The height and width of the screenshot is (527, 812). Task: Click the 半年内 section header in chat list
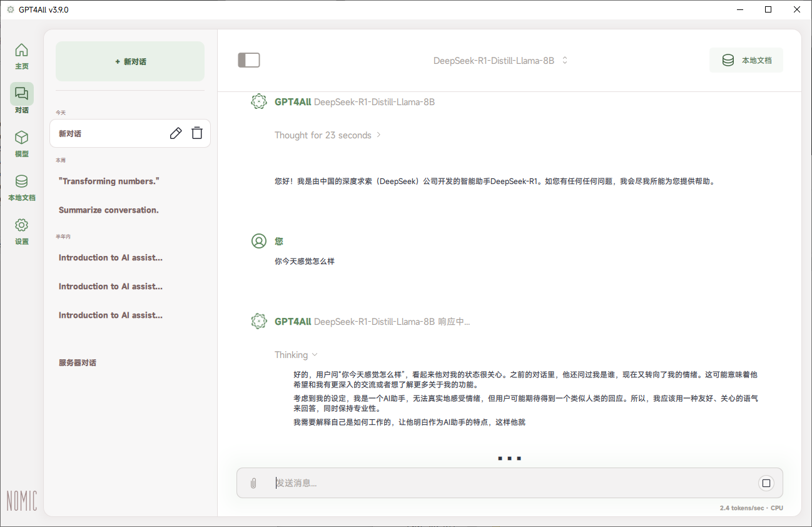pyautogui.click(x=63, y=237)
